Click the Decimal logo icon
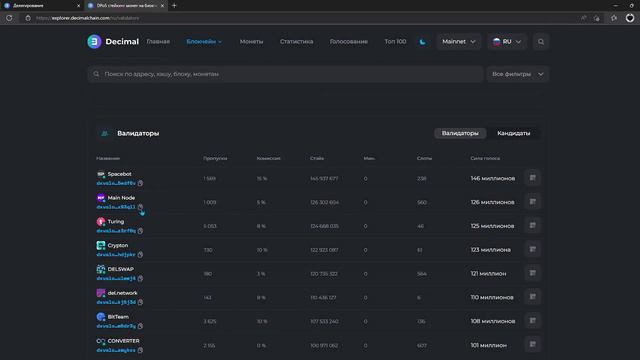This screenshot has height=360, width=640. click(94, 42)
